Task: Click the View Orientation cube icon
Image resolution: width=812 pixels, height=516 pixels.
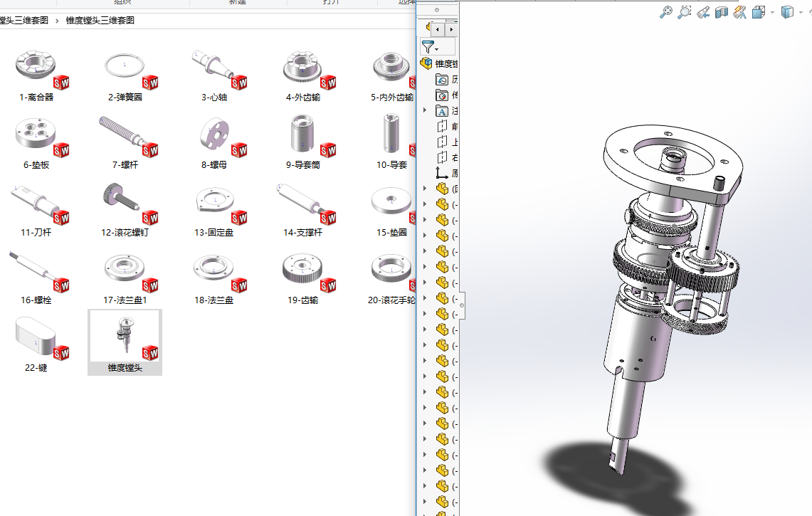Action: [758, 11]
